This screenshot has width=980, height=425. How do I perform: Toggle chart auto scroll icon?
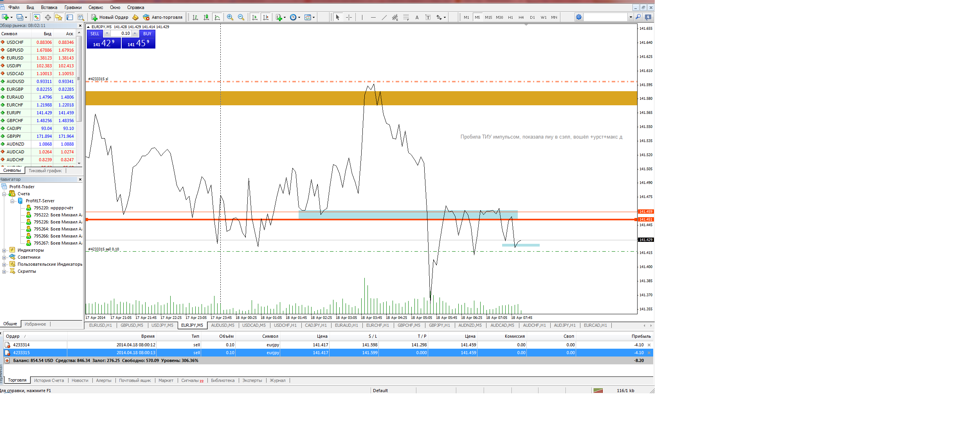255,17
